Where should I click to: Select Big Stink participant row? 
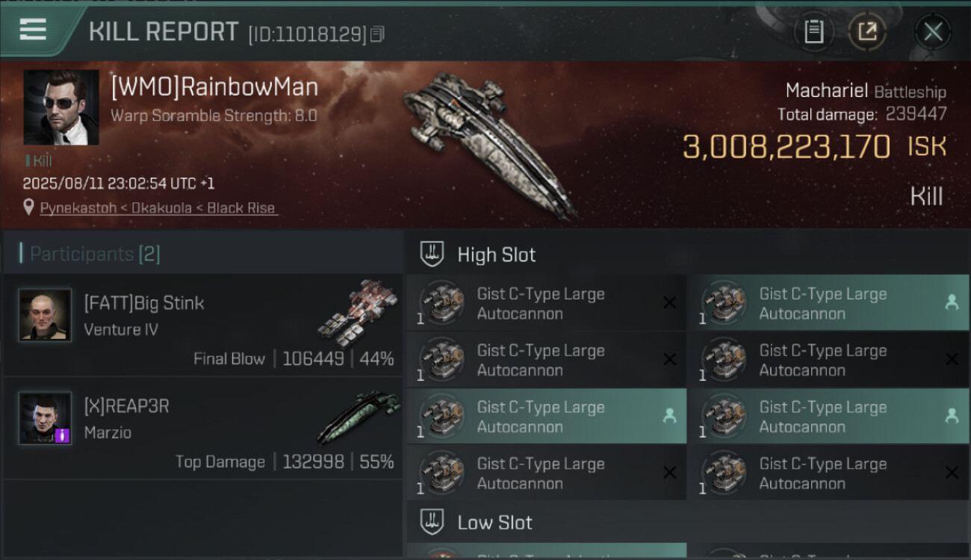click(x=203, y=325)
